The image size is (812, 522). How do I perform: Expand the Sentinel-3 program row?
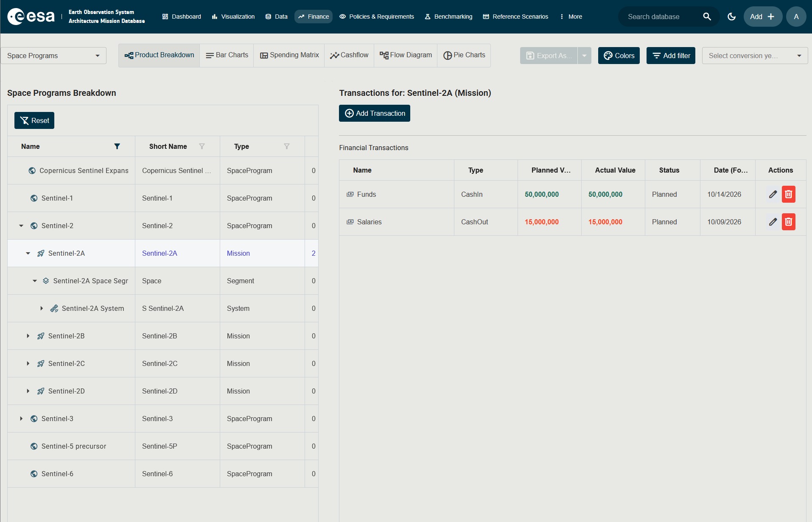click(21, 419)
